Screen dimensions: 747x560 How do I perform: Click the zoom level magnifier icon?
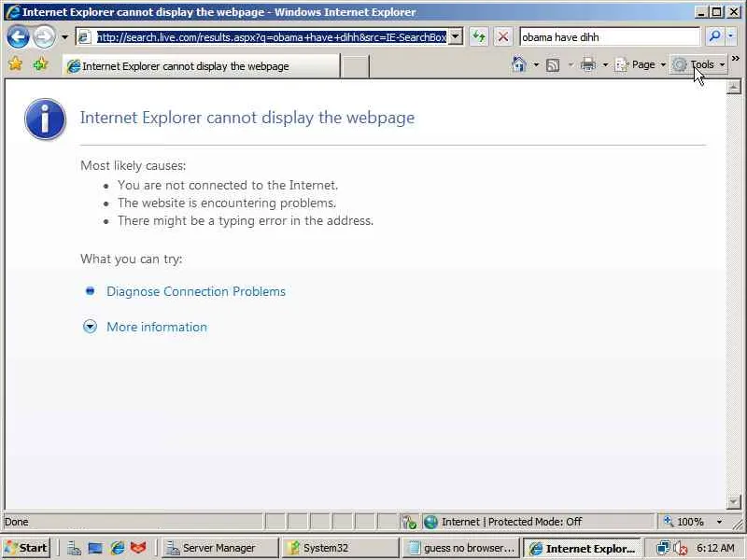click(669, 522)
